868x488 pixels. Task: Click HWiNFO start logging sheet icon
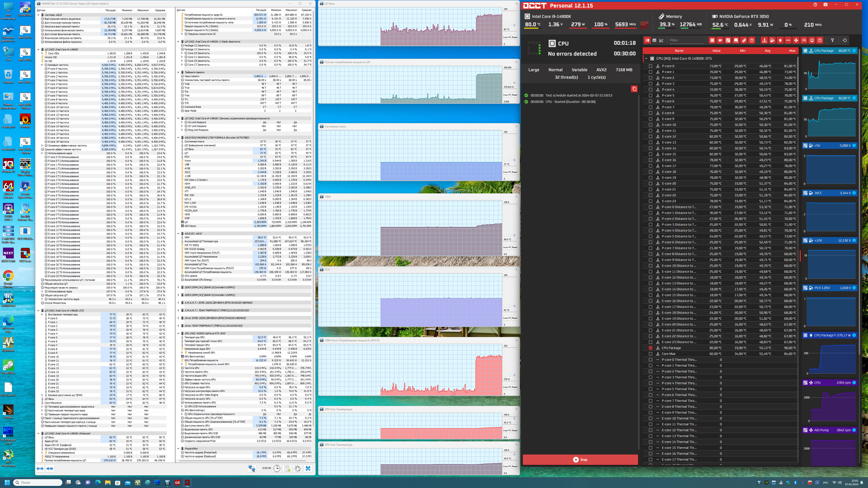(x=287, y=468)
